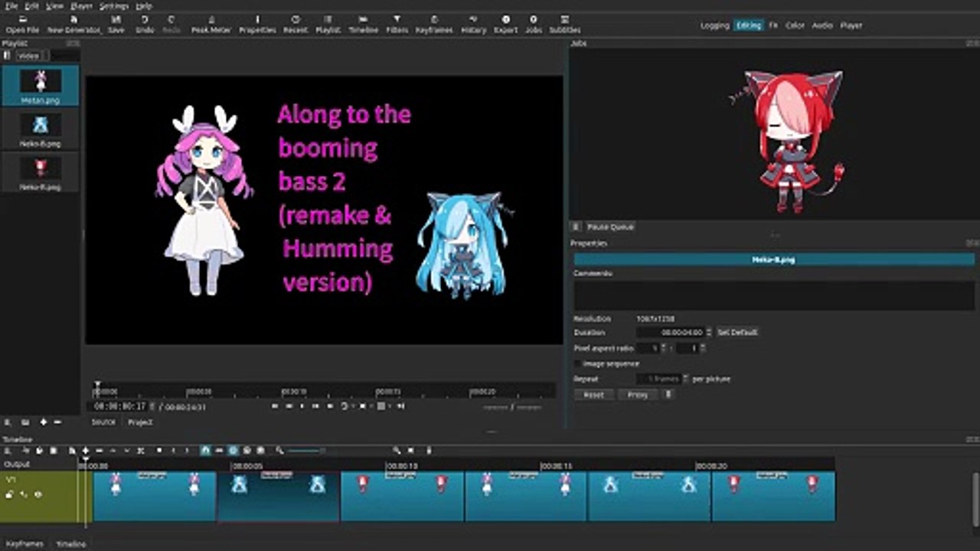This screenshot has height=551, width=980.
Task: Enable the Image sequence checkbox
Action: (577, 364)
